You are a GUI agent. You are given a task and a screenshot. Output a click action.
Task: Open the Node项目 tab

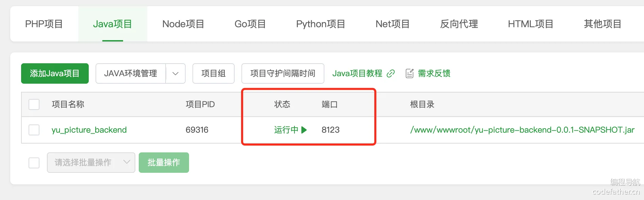[x=183, y=24]
